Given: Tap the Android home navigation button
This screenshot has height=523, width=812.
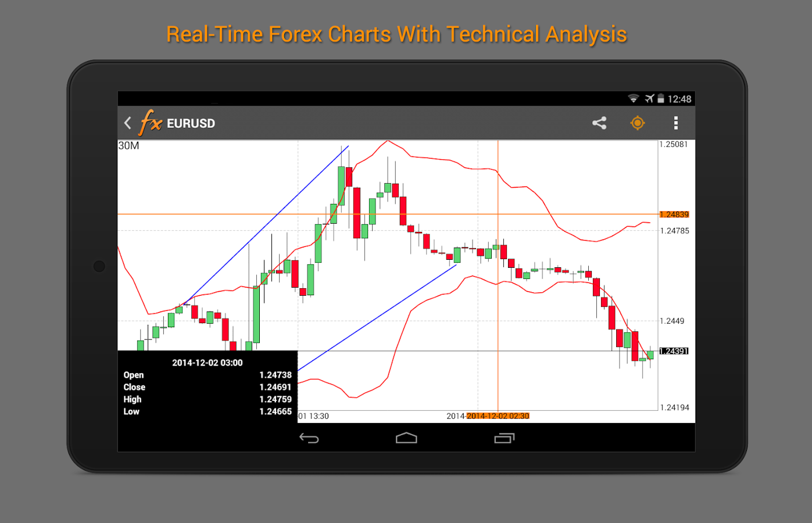Looking at the screenshot, I should (x=406, y=438).
